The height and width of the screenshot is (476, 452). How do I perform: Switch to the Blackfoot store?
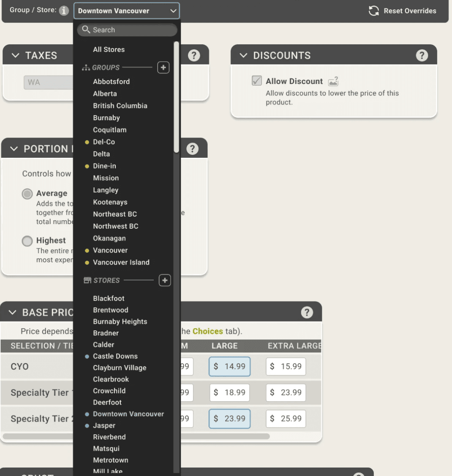[x=109, y=298]
